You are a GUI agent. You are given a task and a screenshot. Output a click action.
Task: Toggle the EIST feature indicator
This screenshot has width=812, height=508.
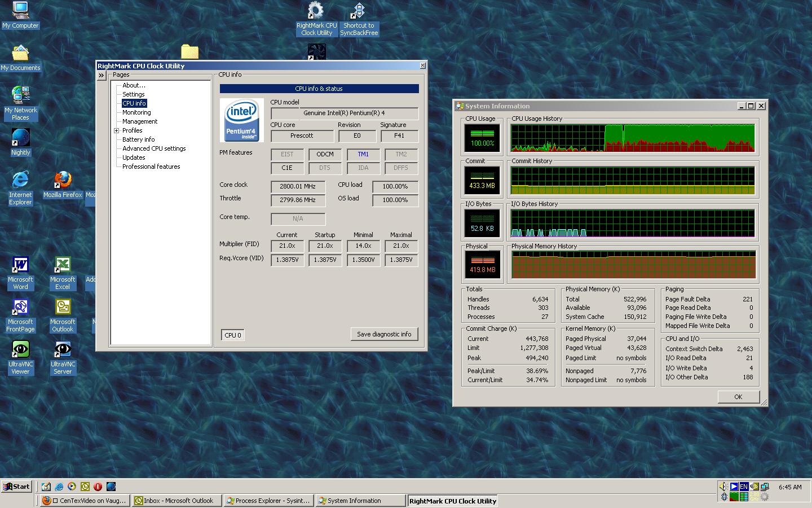[287, 154]
